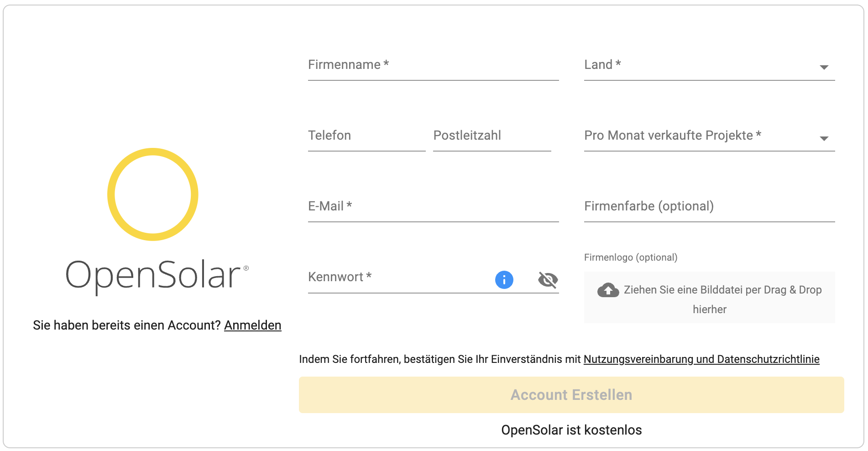
Task: Click the Anmelden link
Action: (x=252, y=325)
